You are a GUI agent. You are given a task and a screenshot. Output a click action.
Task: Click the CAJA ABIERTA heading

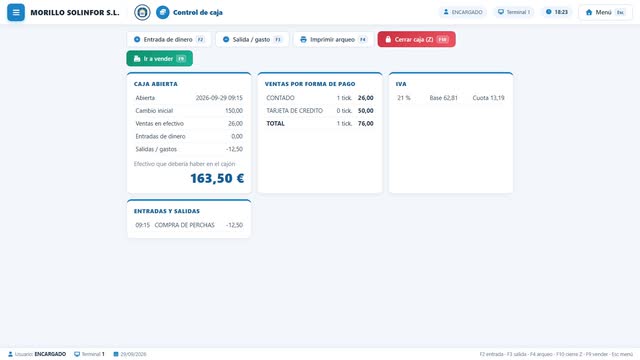click(x=156, y=84)
